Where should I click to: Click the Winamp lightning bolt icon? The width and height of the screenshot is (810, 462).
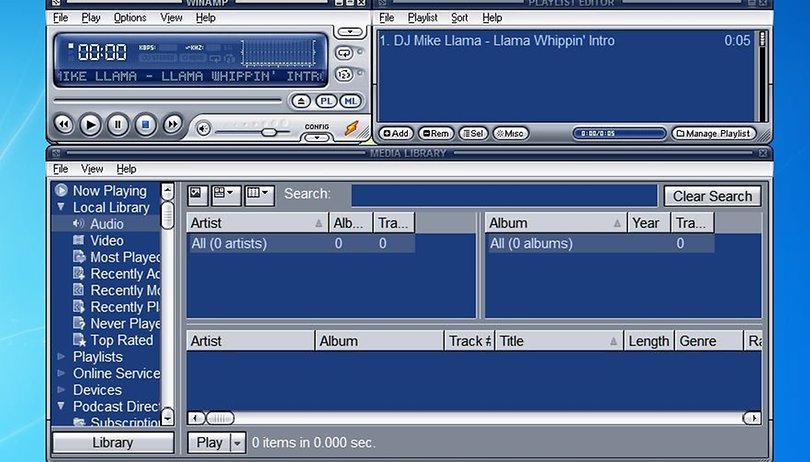click(x=351, y=128)
